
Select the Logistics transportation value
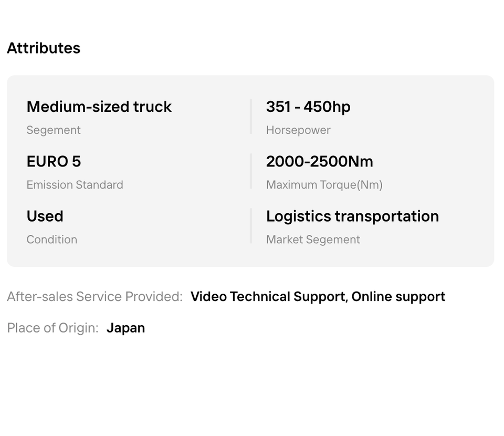coord(352,216)
